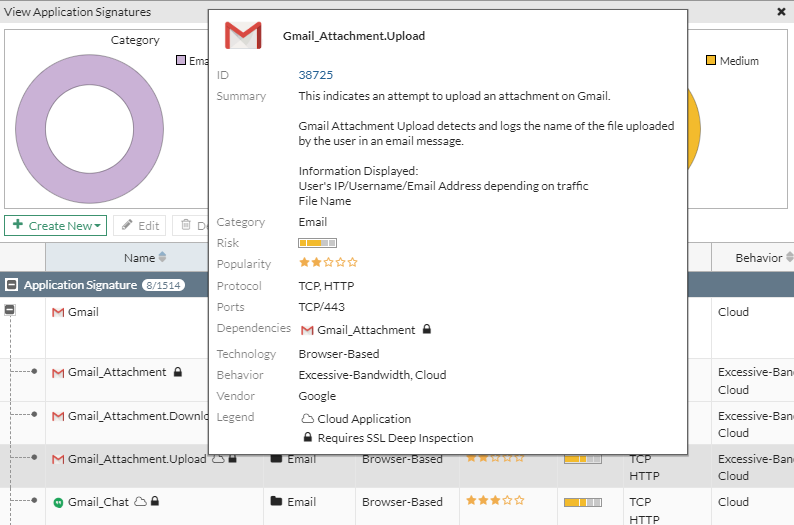Image resolution: width=794 pixels, height=525 pixels.
Task: Click the Risk level bar in the popup
Action: (317, 243)
